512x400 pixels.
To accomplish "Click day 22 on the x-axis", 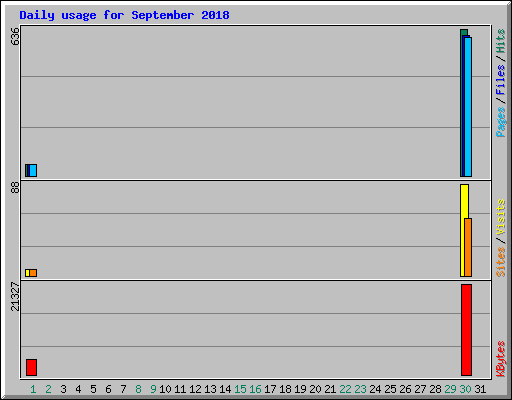I will pyautogui.click(x=345, y=389).
